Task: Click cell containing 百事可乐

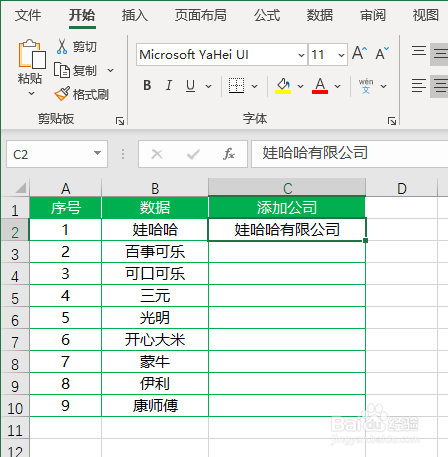Action: tap(155, 252)
